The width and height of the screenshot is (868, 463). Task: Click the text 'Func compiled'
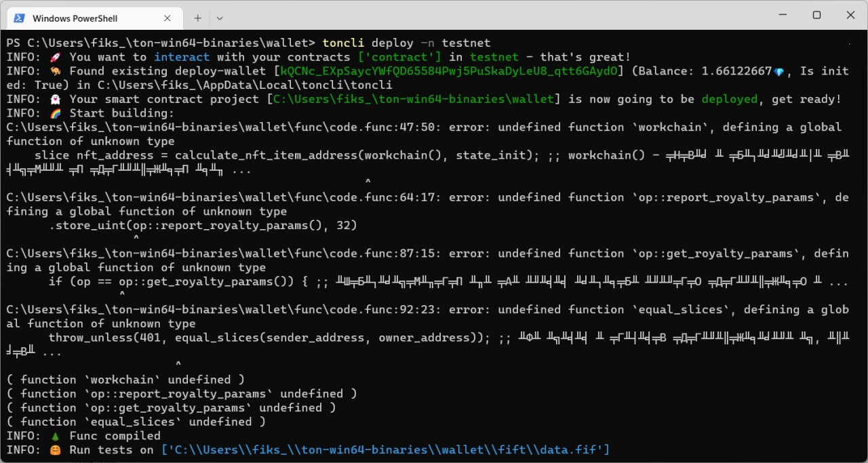click(115, 436)
